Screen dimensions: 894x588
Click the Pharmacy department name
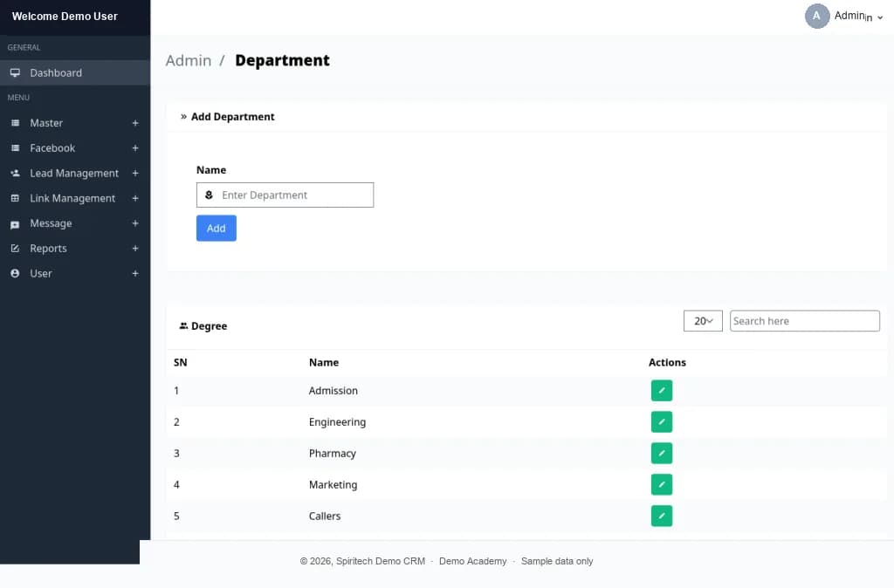point(333,454)
